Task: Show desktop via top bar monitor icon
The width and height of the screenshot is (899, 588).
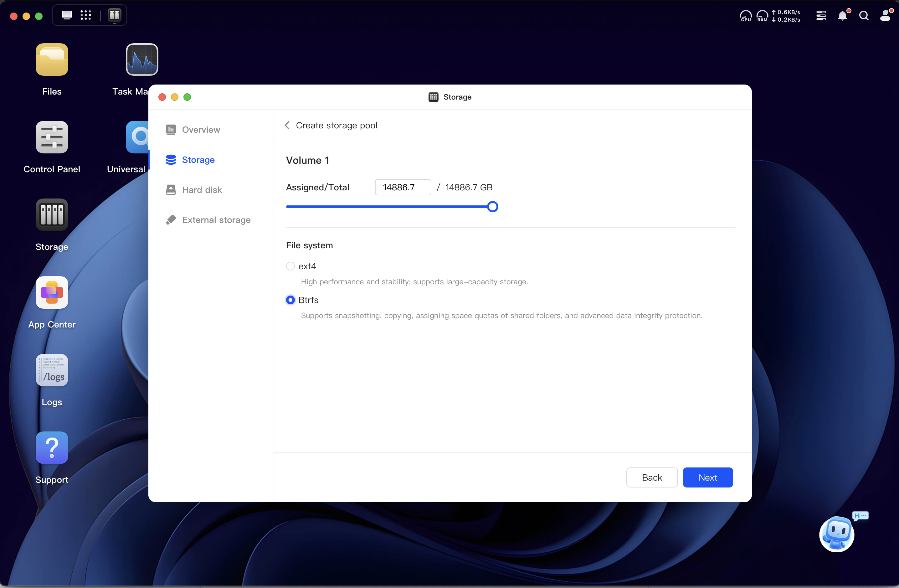Action: pos(67,15)
